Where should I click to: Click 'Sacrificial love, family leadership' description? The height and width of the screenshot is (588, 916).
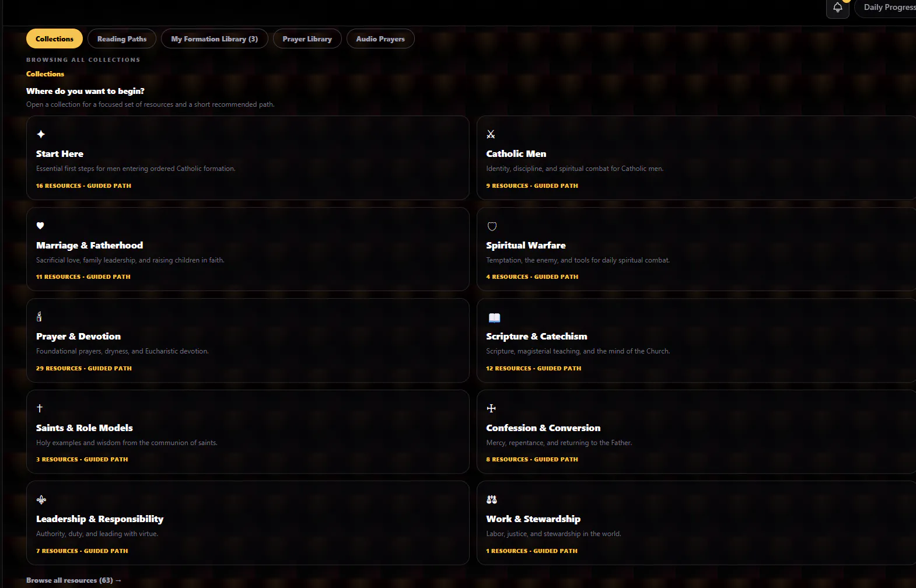pyautogui.click(x=130, y=260)
